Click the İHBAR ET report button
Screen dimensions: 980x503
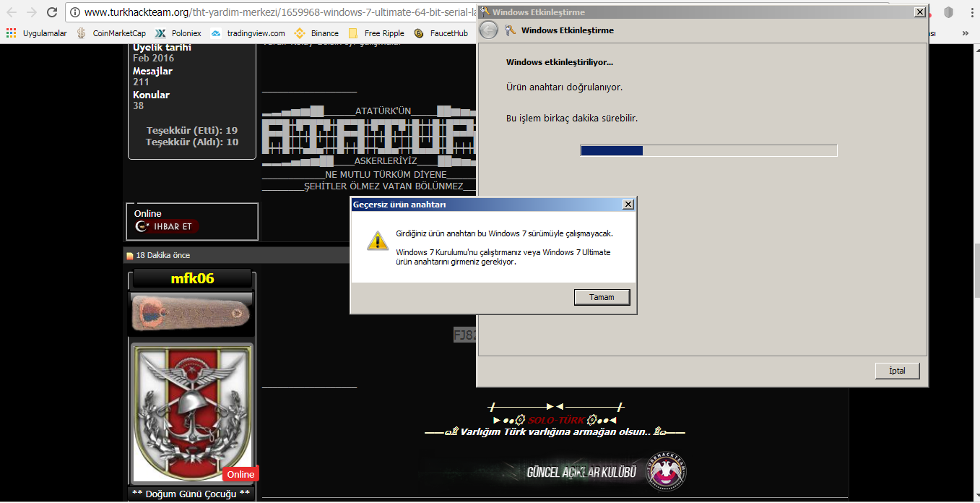[x=167, y=226]
